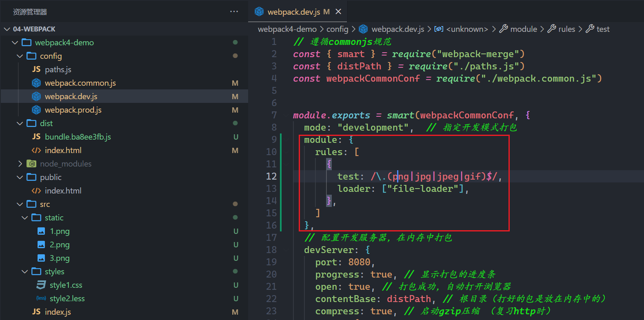Open paths.js file
The width and height of the screenshot is (644, 320).
click(58, 69)
